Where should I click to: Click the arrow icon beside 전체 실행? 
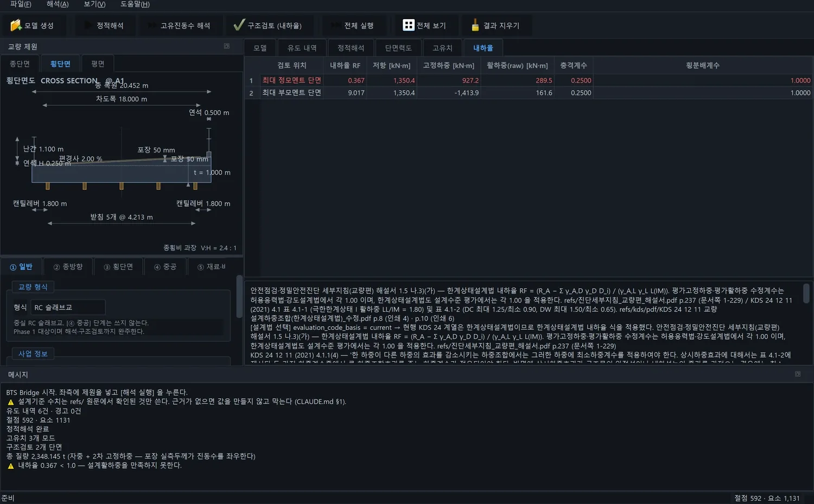(336, 25)
